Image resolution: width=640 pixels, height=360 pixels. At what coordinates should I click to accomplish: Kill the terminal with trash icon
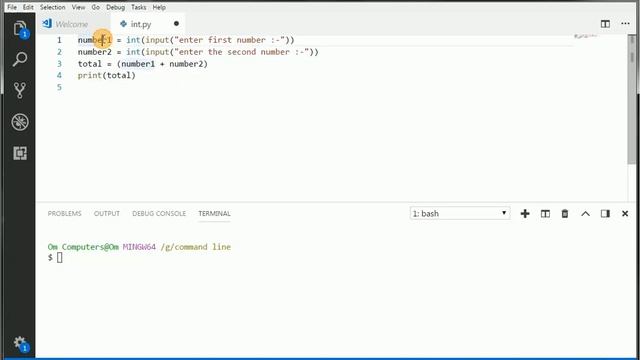point(565,213)
